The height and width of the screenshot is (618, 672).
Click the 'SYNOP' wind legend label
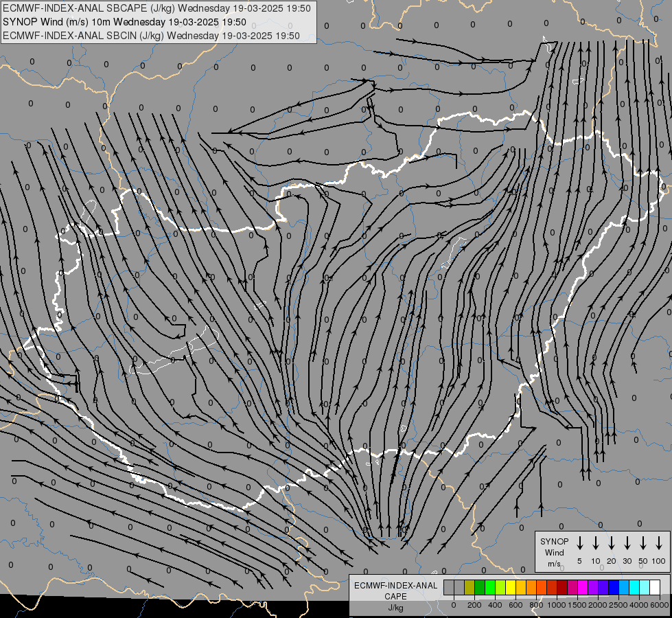coord(554,541)
